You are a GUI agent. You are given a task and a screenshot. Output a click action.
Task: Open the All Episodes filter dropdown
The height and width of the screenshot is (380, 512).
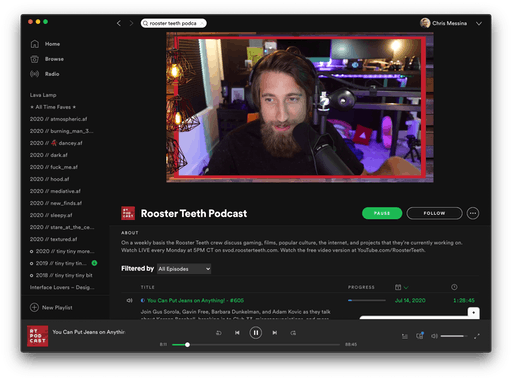click(x=184, y=269)
